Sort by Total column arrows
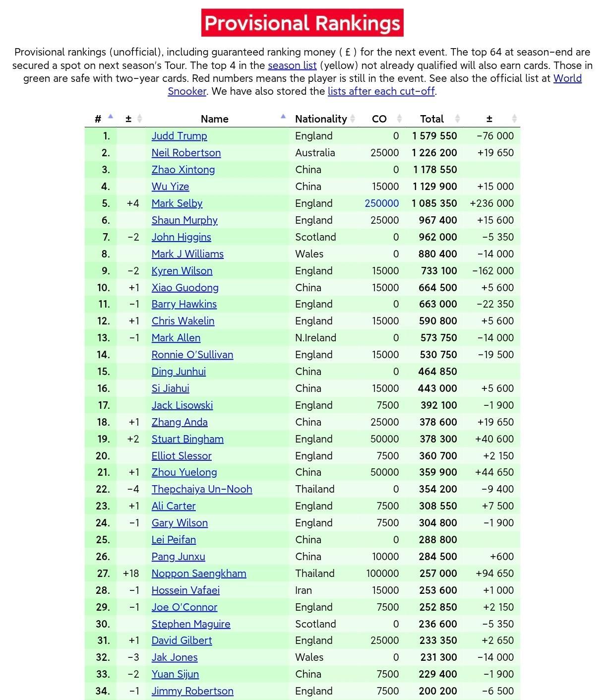This screenshot has width=605, height=700. [x=458, y=118]
